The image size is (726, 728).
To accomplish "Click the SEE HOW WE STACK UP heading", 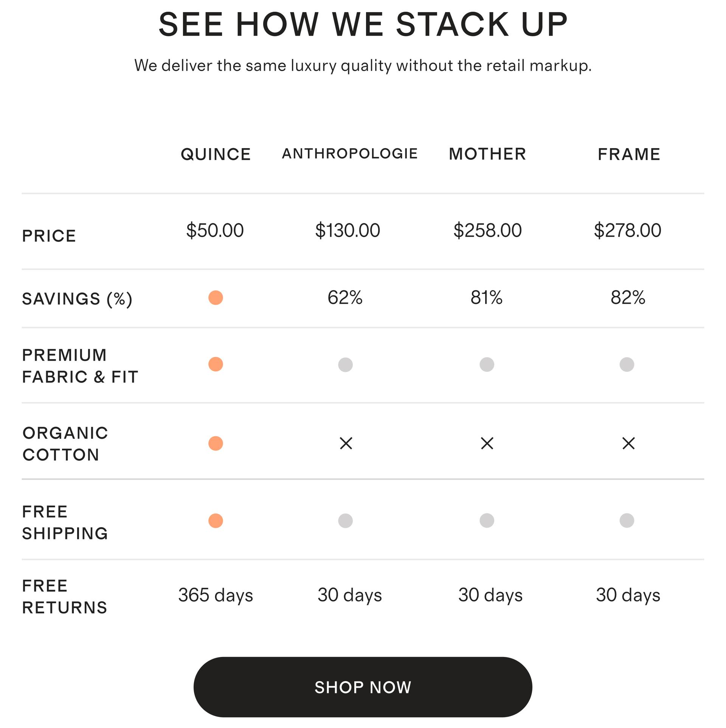I will tap(363, 24).
